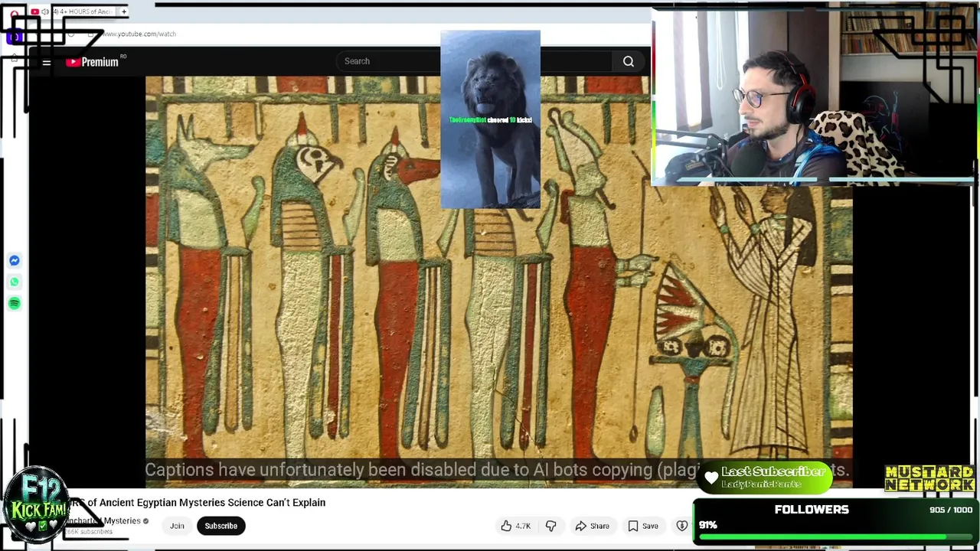Viewport: 980px width, 551px height.
Task: Click the search magnifier button
Action: [628, 61]
